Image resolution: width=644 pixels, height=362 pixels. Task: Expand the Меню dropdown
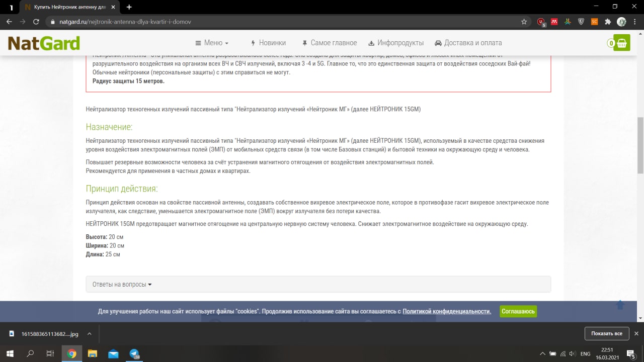(212, 43)
